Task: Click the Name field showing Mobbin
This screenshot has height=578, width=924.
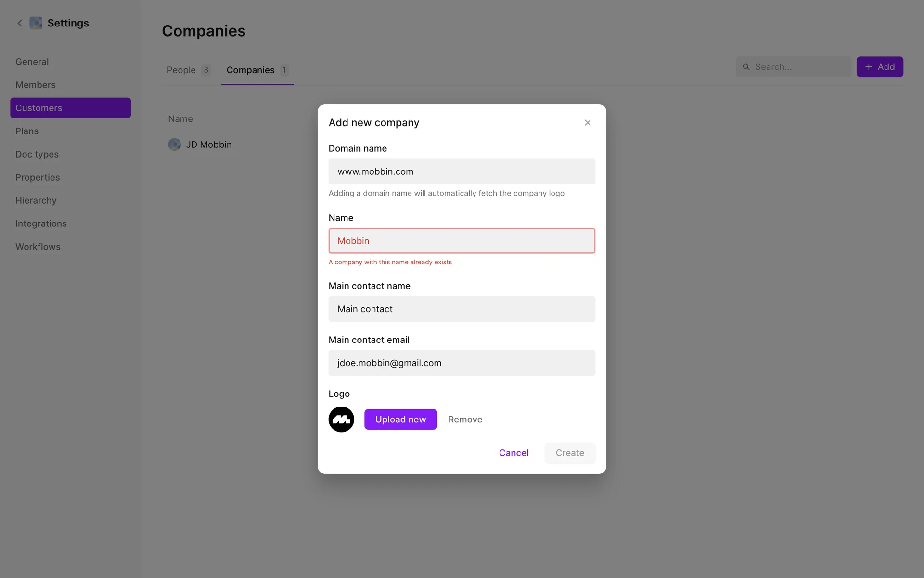Action: click(462, 241)
